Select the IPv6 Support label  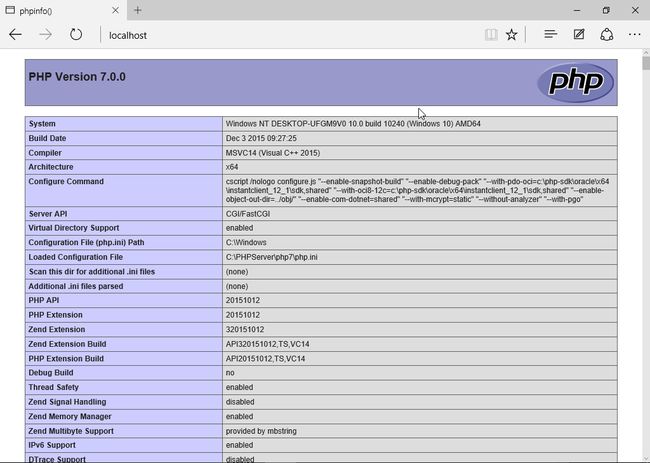[x=52, y=445]
